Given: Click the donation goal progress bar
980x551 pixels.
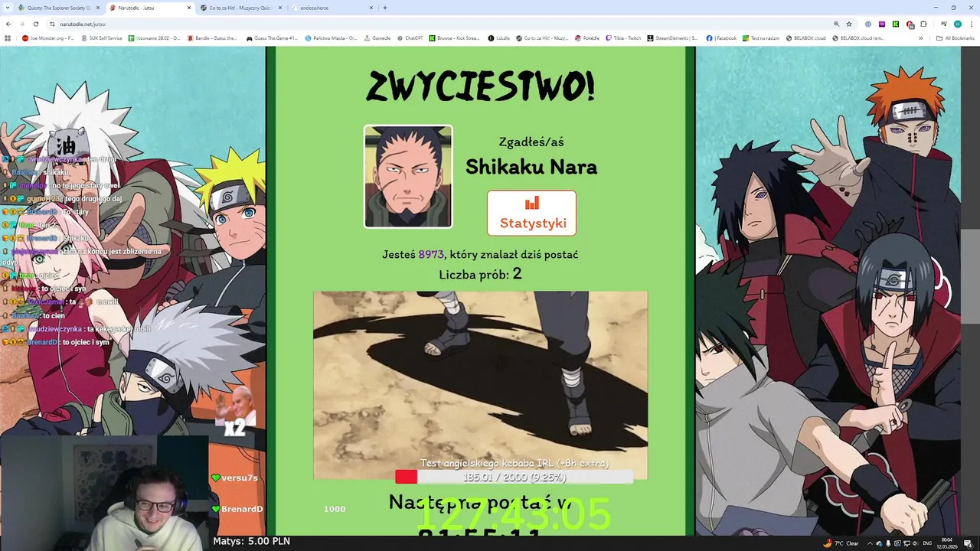Looking at the screenshot, I should tap(514, 477).
